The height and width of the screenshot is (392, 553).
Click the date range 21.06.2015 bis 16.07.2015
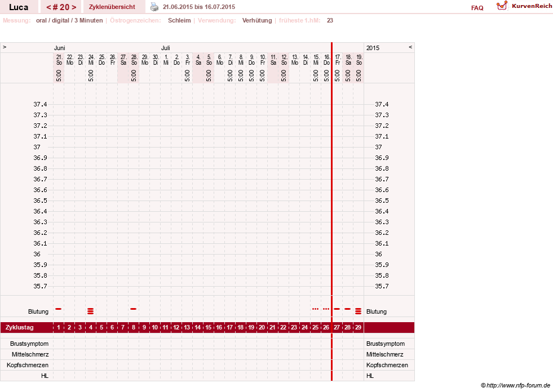(x=199, y=7)
